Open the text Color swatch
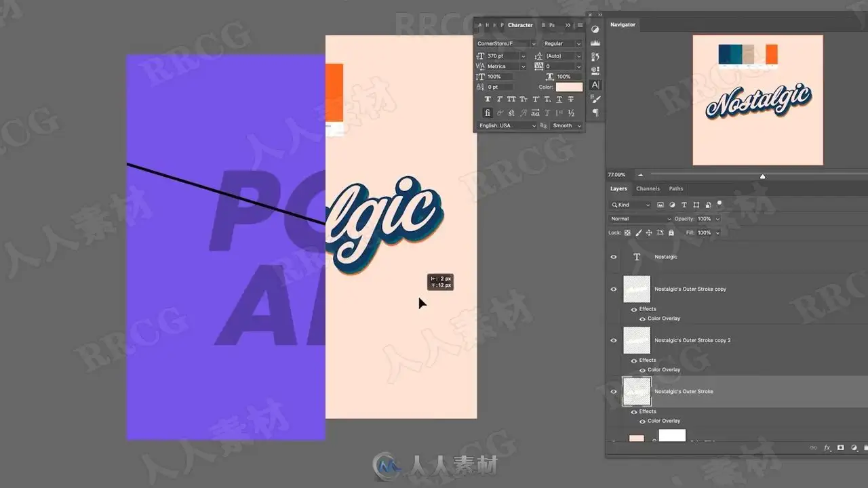This screenshot has width=868, height=488. click(x=569, y=87)
